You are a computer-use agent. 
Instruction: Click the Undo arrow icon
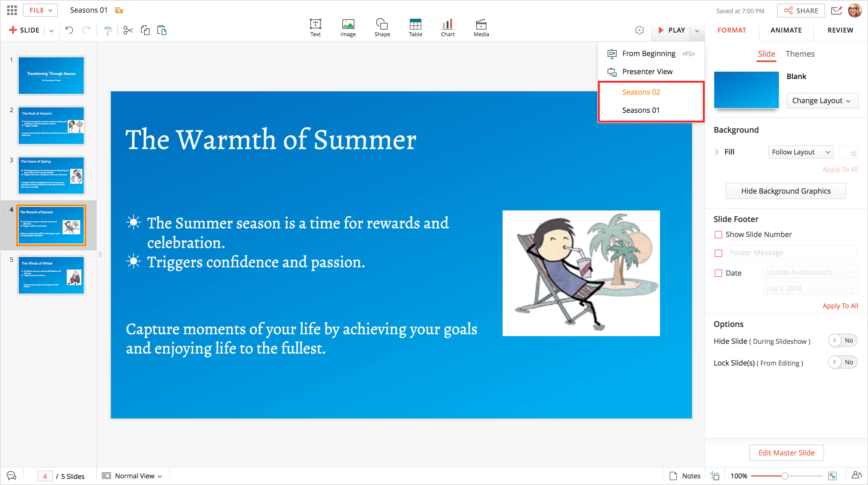pyautogui.click(x=69, y=30)
